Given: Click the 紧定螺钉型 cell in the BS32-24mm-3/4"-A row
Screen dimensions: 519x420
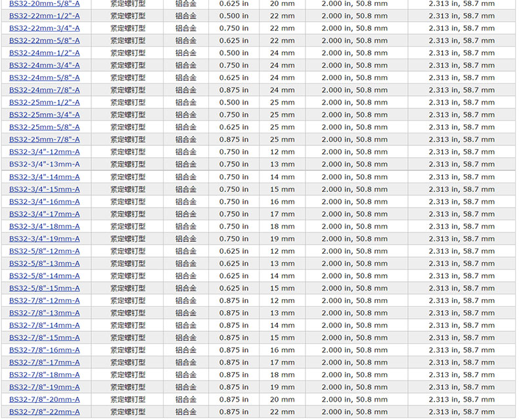Looking at the screenshot, I should 128,65.
